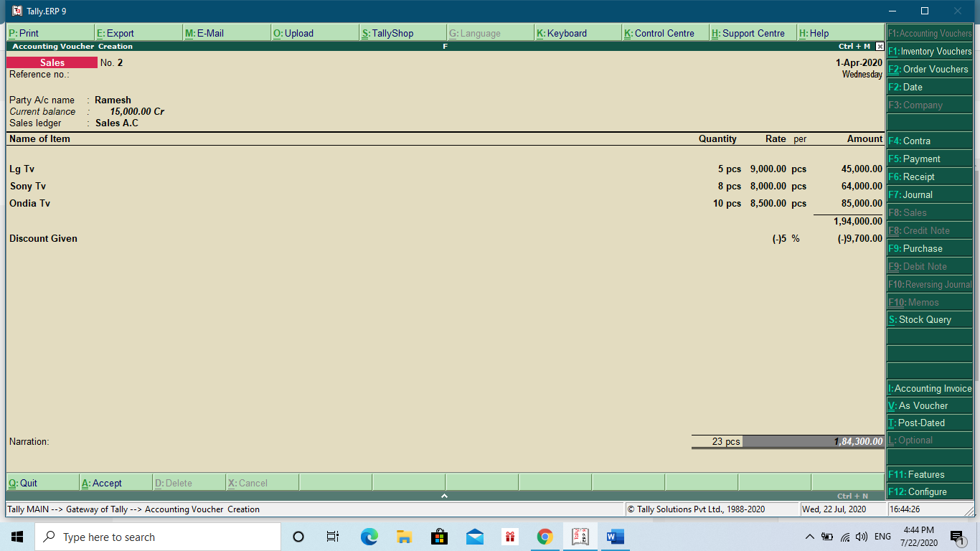Open F11 Features button
This screenshot has height=551, width=980.
click(930, 474)
